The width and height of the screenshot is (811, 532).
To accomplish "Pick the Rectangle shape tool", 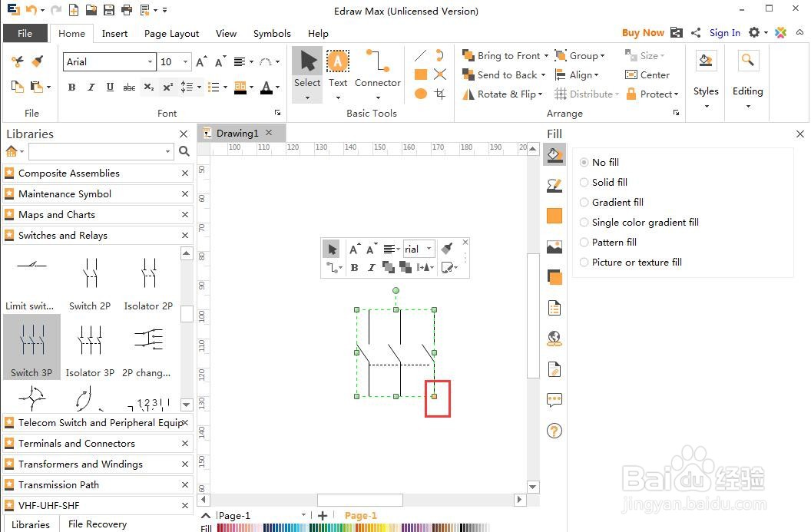I will tap(421, 74).
